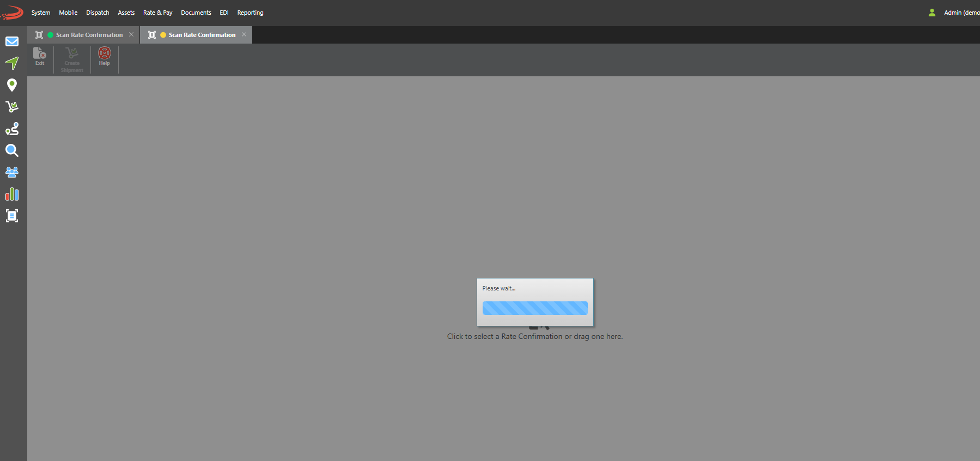Open the people group icon in sidebar
Screen dimensions: 980x461
[x=12, y=172]
